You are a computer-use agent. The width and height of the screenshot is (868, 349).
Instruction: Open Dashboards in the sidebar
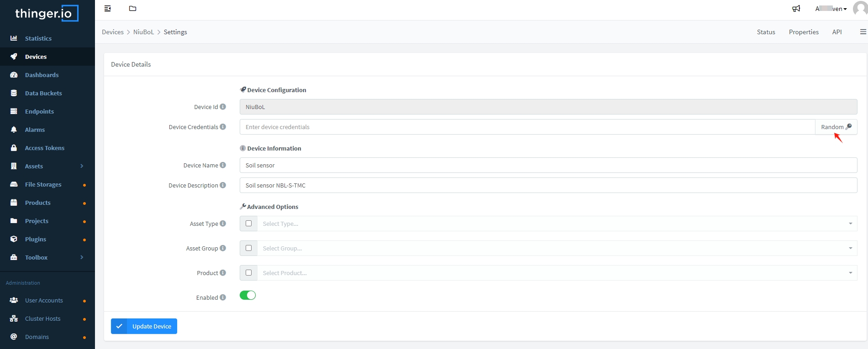pos(42,75)
